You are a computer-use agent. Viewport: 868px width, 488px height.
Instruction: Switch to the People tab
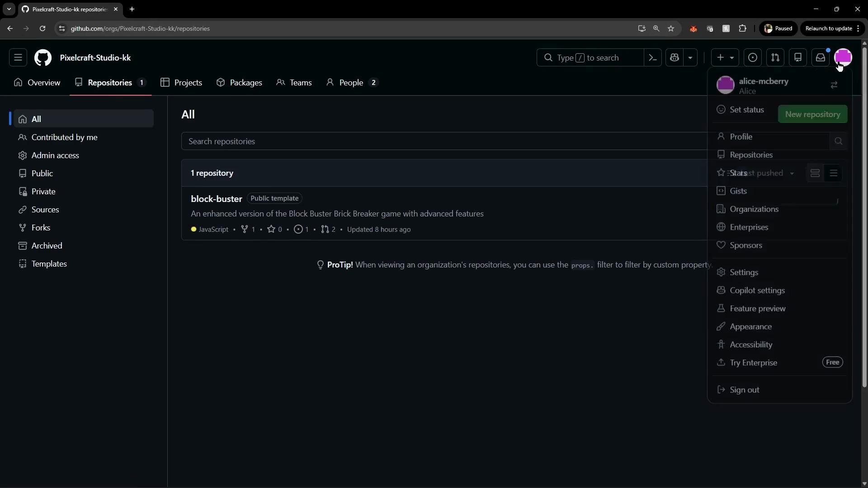pos(352,82)
